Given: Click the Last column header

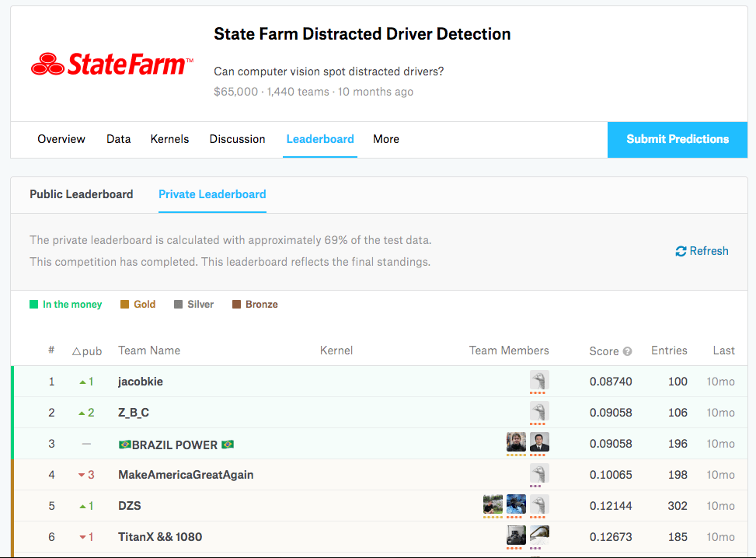Looking at the screenshot, I should point(723,350).
